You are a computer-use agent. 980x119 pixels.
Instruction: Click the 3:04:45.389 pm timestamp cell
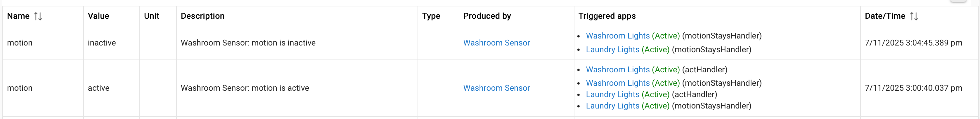pos(913,43)
